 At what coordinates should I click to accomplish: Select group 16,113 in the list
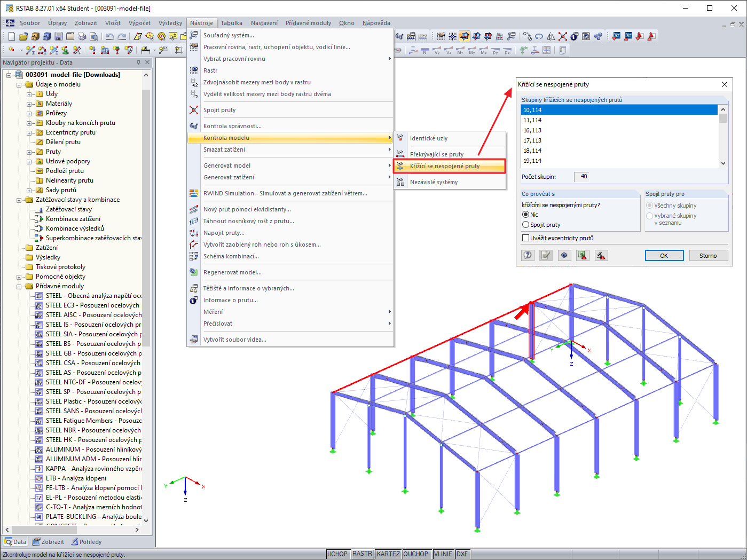(x=619, y=130)
